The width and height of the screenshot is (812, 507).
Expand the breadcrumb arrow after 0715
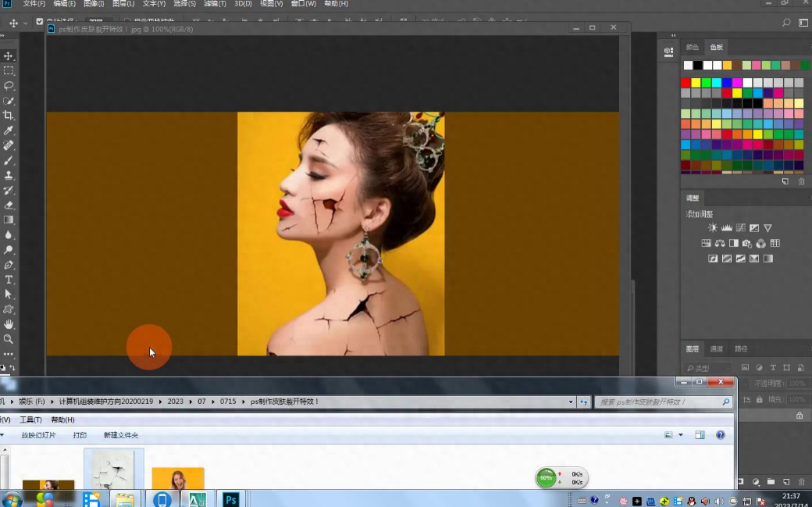[244, 402]
